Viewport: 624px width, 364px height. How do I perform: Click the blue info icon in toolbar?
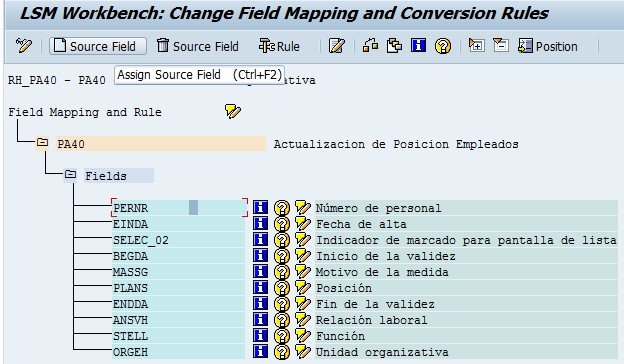[418, 46]
